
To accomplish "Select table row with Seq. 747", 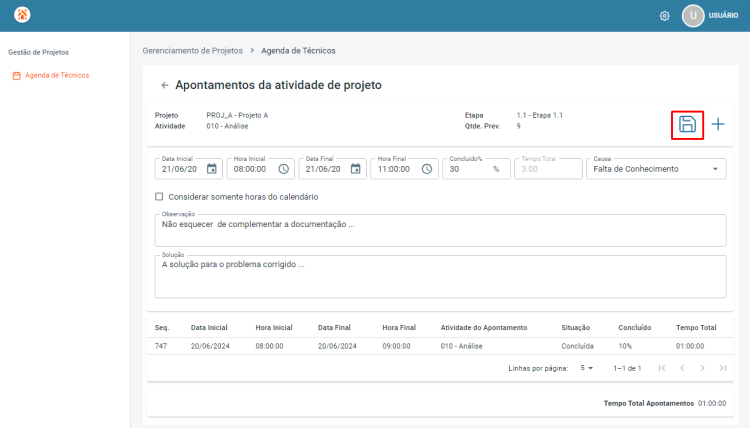I will tap(440, 346).
